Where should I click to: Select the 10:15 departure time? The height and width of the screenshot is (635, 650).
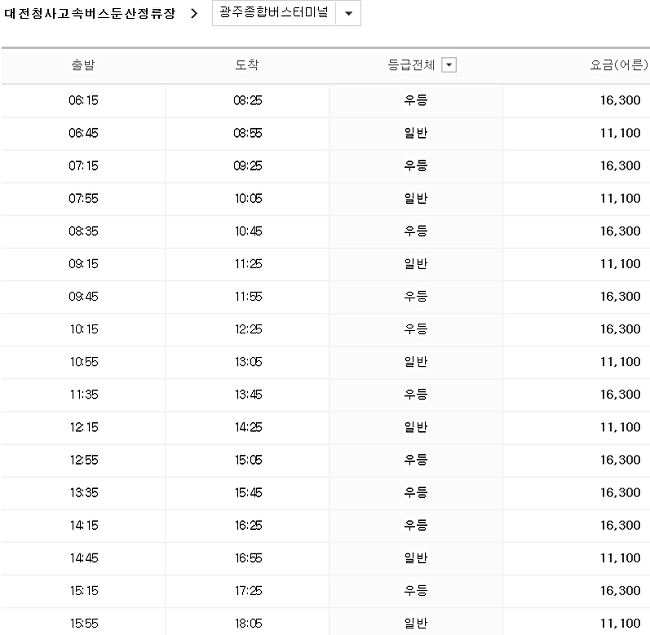tap(84, 330)
